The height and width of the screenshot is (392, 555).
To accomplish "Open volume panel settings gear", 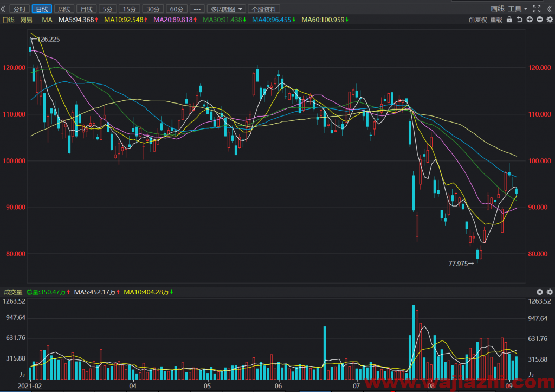I will point(550,292).
